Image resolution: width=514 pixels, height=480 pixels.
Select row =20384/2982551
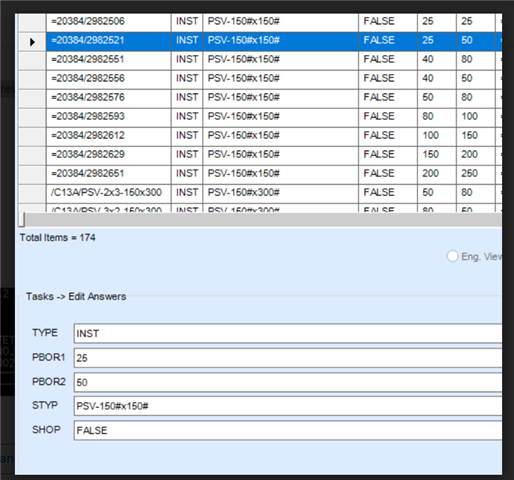(260, 60)
